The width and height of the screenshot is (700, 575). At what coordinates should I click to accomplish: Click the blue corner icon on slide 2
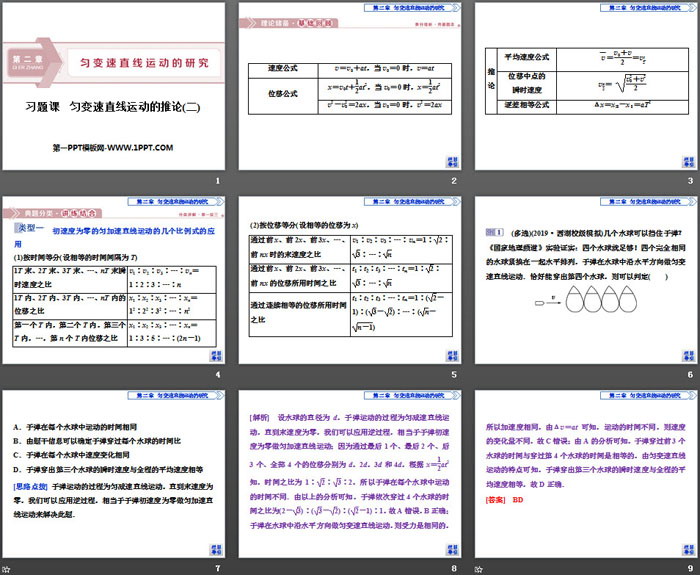point(452,162)
